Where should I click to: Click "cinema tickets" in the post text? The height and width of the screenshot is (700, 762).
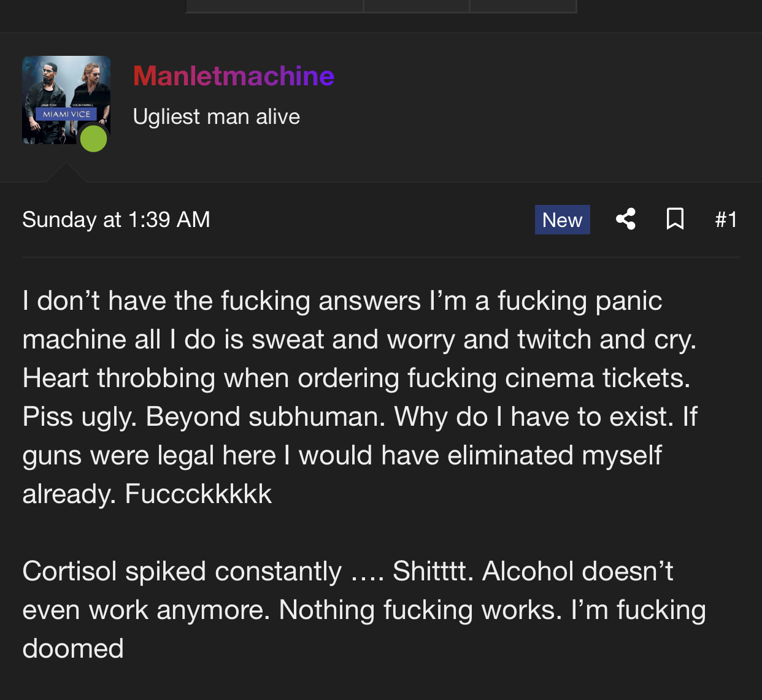coord(597,378)
